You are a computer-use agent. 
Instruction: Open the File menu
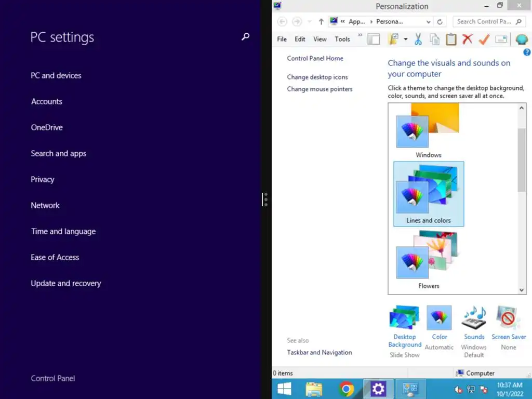pyautogui.click(x=282, y=39)
